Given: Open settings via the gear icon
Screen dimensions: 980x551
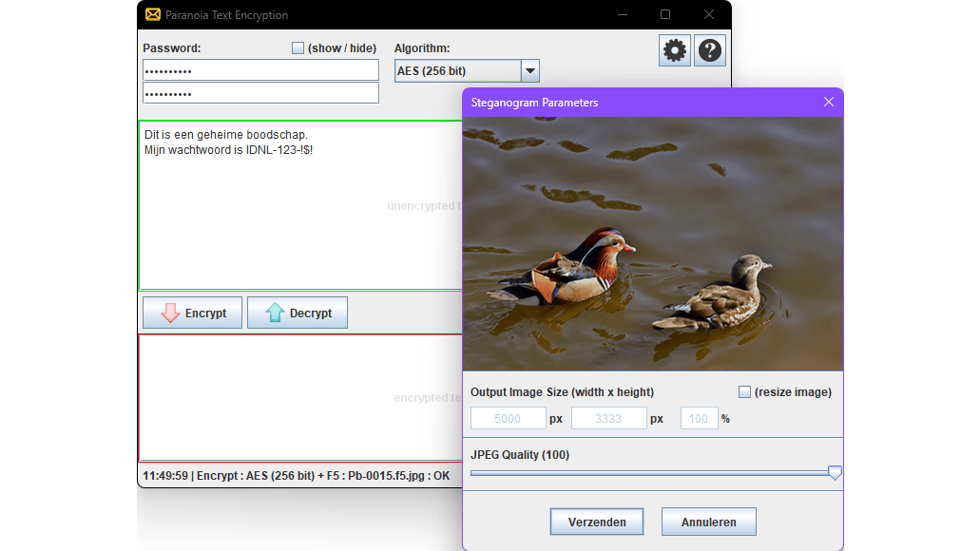Looking at the screenshot, I should (x=674, y=50).
